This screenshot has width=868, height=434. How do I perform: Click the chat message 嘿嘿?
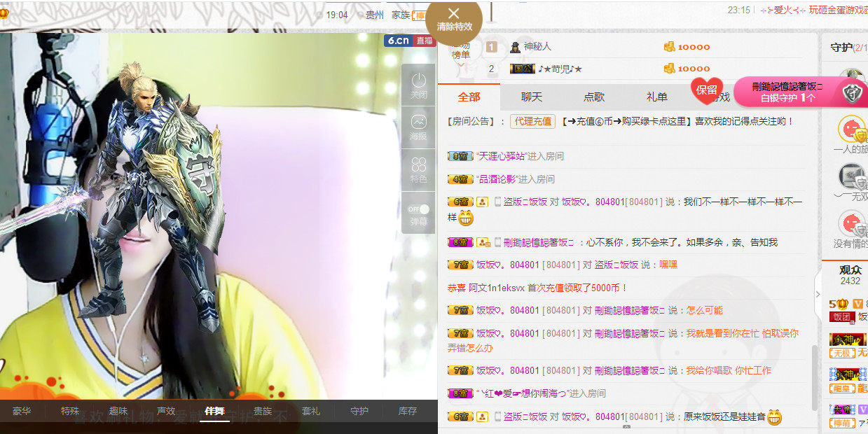point(668,265)
